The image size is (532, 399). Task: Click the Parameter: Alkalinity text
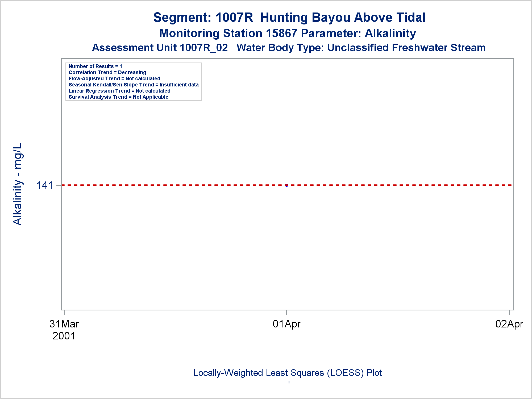359,33
